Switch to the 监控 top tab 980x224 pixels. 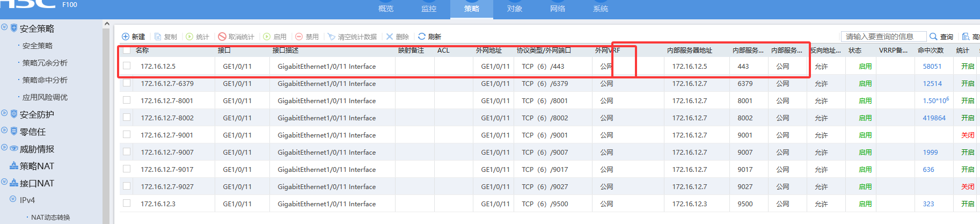tap(428, 9)
